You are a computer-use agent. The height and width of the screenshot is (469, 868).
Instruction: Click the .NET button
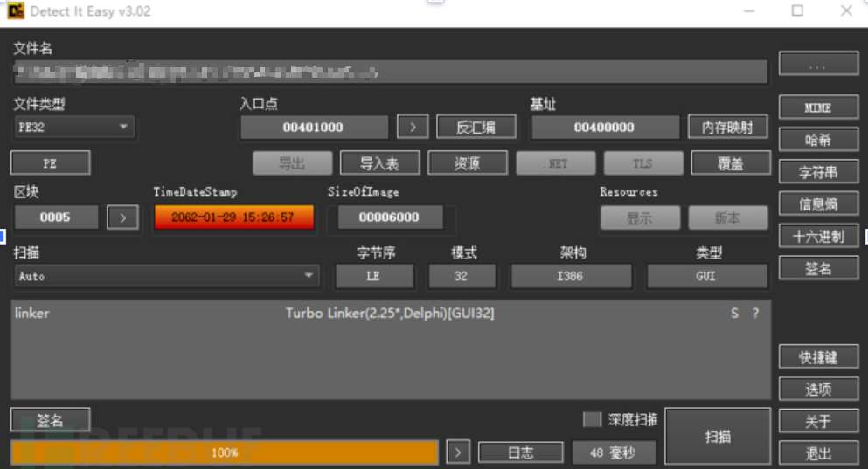(556, 163)
